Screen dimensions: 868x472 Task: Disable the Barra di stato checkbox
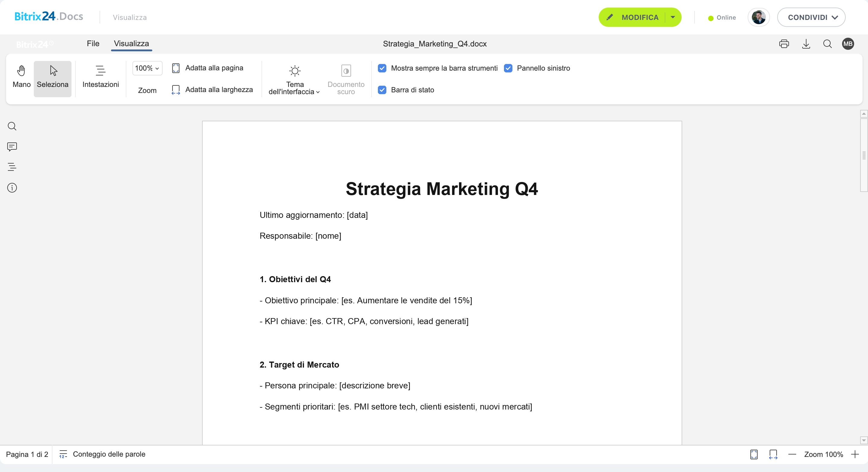tap(382, 90)
